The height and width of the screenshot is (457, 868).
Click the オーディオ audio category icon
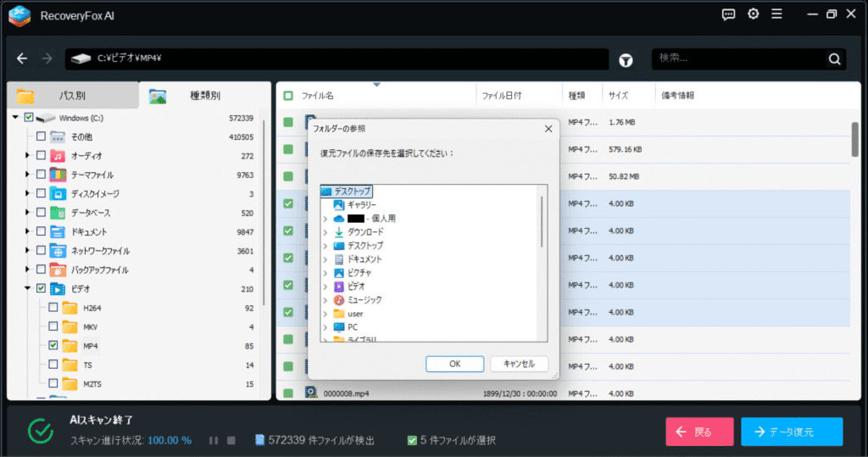(58, 156)
